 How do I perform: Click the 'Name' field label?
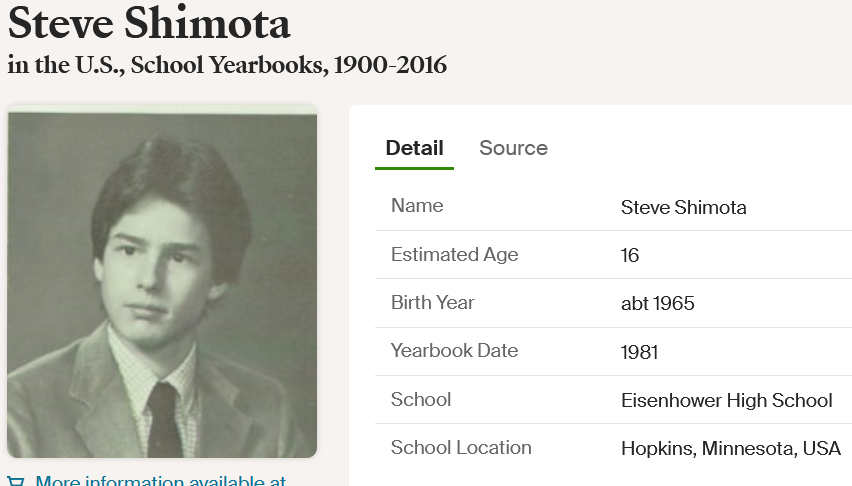[417, 206]
